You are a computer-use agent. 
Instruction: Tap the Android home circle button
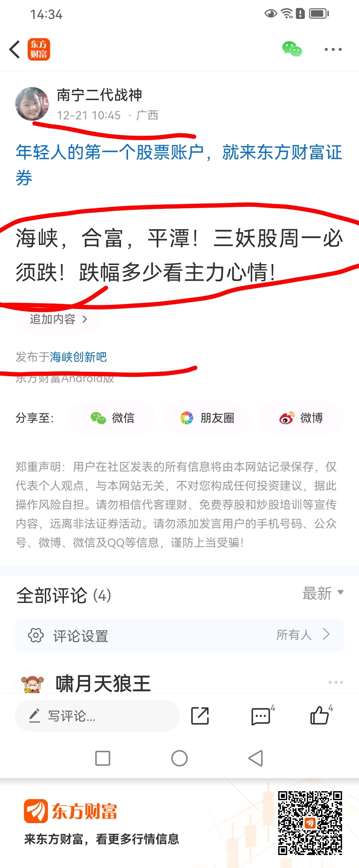(x=179, y=759)
